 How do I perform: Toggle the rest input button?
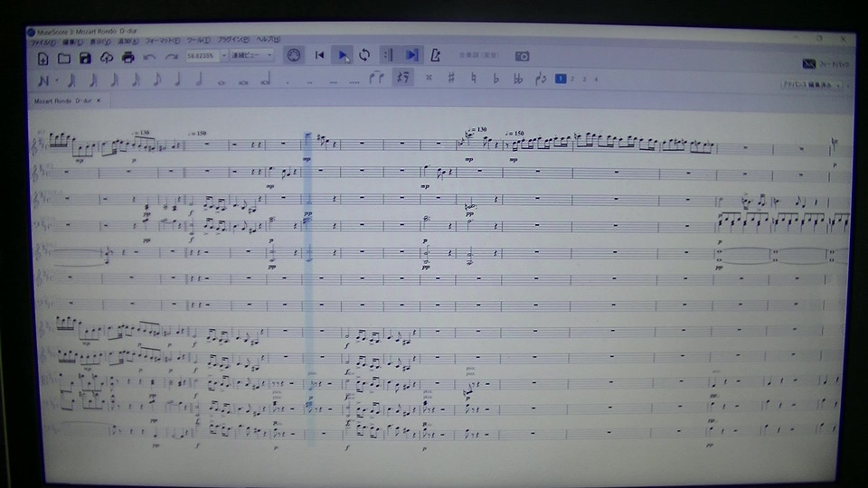pyautogui.click(x=403, y=78)
